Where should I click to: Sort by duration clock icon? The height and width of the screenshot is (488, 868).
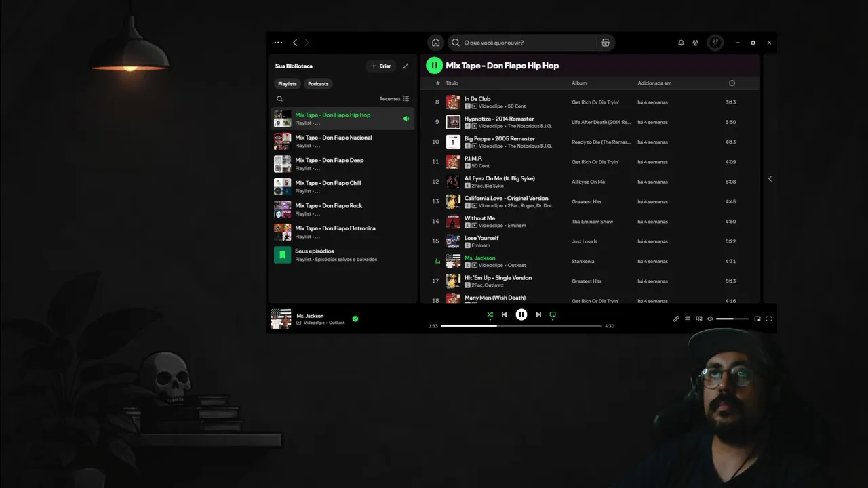pos(732,83)
